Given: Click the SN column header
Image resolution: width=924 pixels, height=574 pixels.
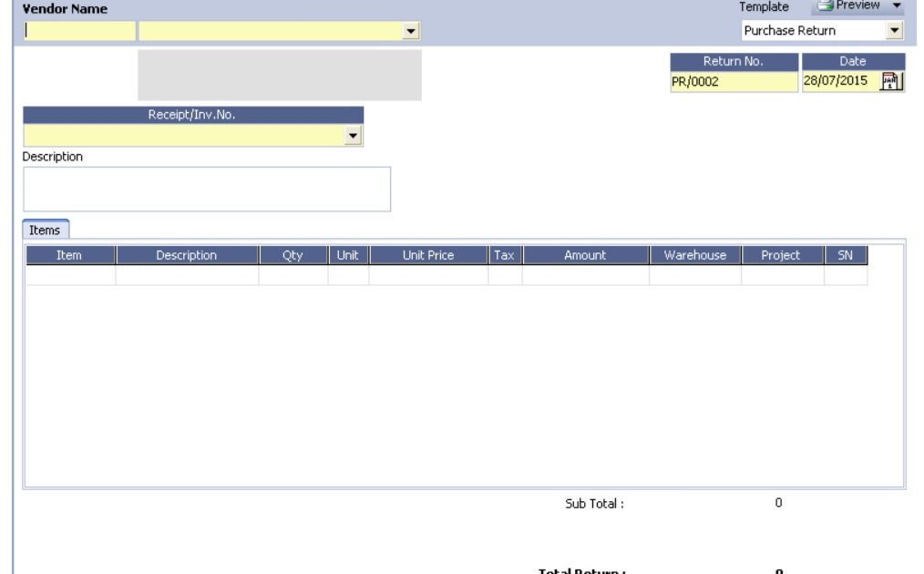Looking at the screenshot, I should [845, 256].
